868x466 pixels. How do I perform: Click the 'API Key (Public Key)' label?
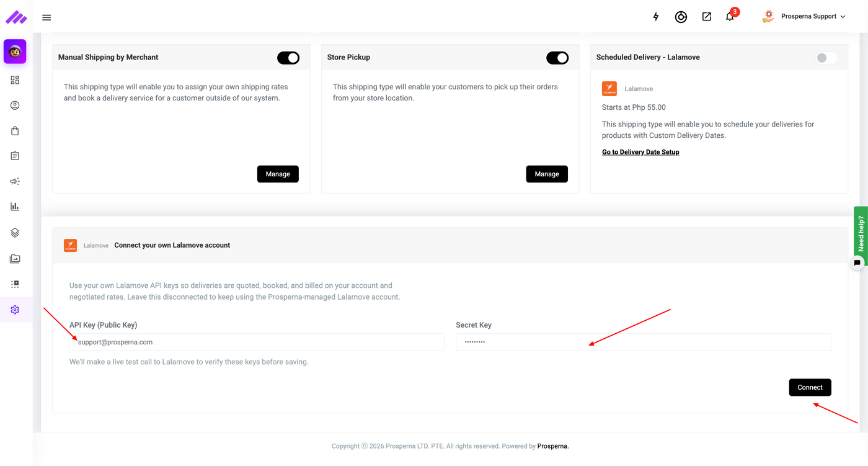104,325
